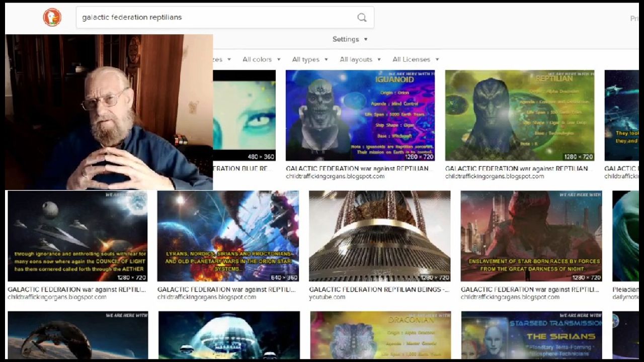Open the All colors filter dropdown
Image resolution: width=644 pixels, height=362 pixels.
[261, 59]
